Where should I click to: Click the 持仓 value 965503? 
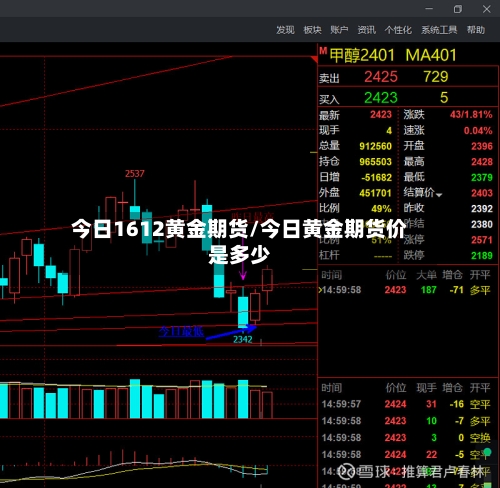[375, 162]
